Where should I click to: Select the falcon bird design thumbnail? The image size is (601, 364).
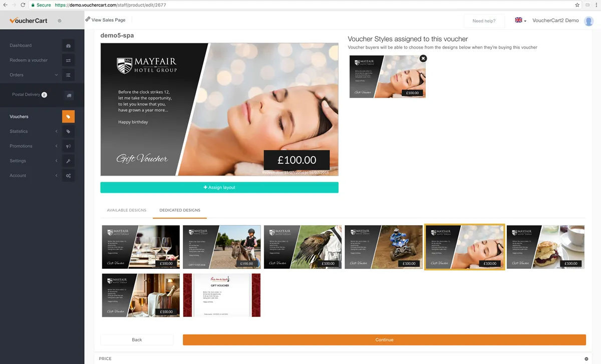303,247
